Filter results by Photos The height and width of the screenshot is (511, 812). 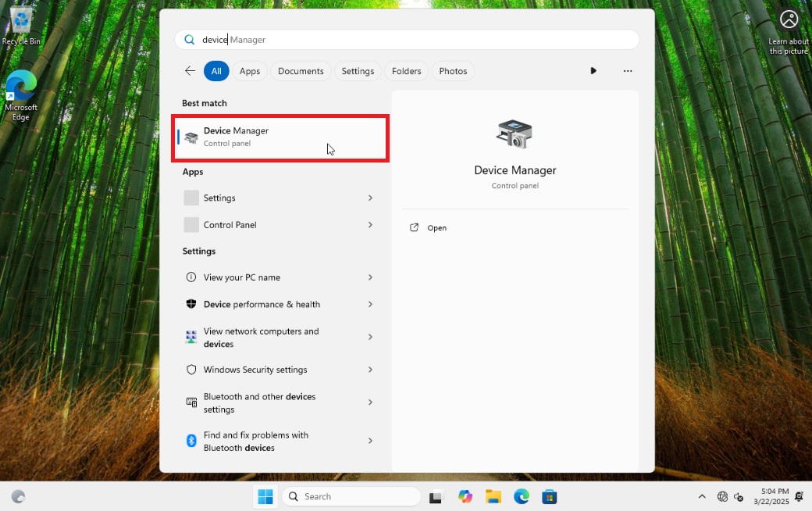[453, 71]
